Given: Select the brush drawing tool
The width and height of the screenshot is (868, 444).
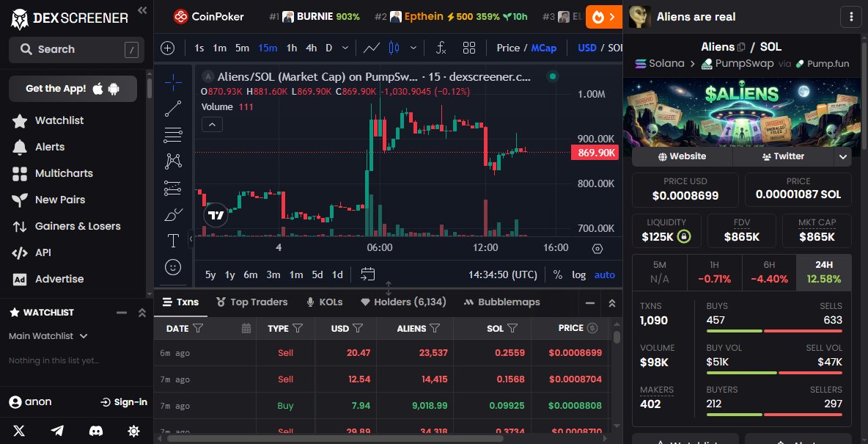Looking at the screenshot, I should point(173,214).
